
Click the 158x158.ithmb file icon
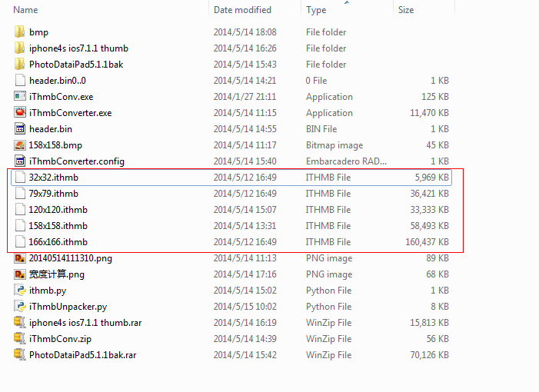pyautogui.click(x=20, y=226)
